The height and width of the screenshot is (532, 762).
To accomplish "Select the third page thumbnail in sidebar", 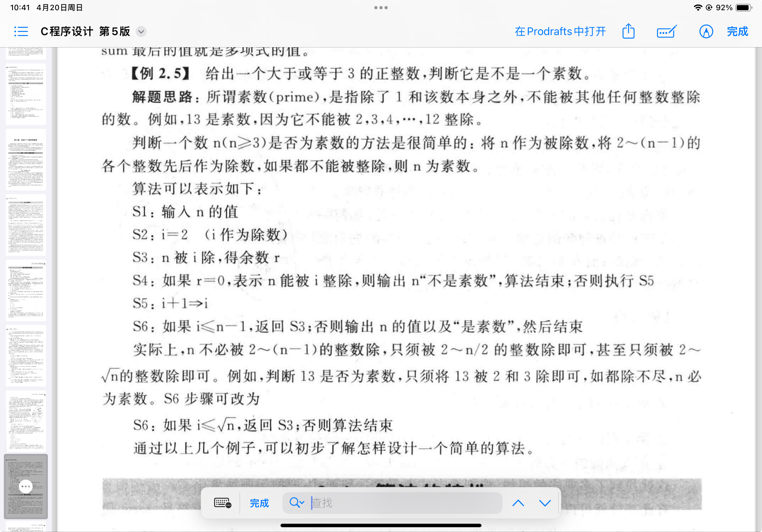I will 26,159.
